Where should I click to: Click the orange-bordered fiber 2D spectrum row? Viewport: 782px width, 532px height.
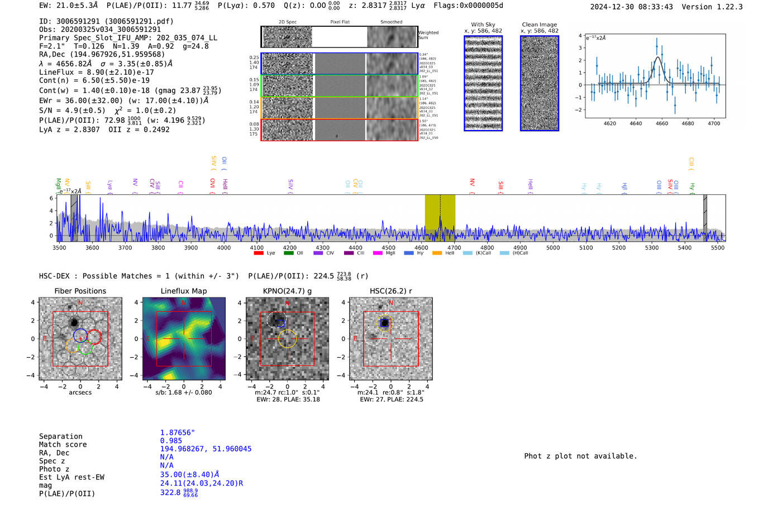[339, 108]
